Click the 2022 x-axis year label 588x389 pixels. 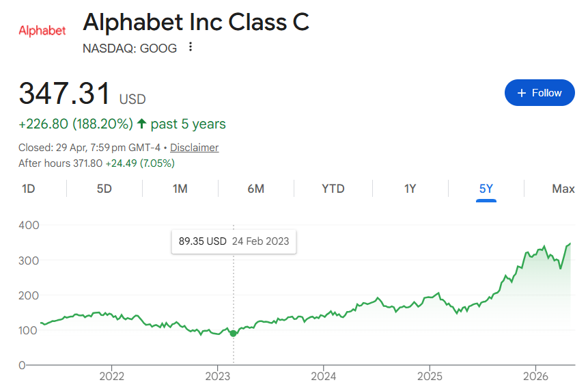111,376
